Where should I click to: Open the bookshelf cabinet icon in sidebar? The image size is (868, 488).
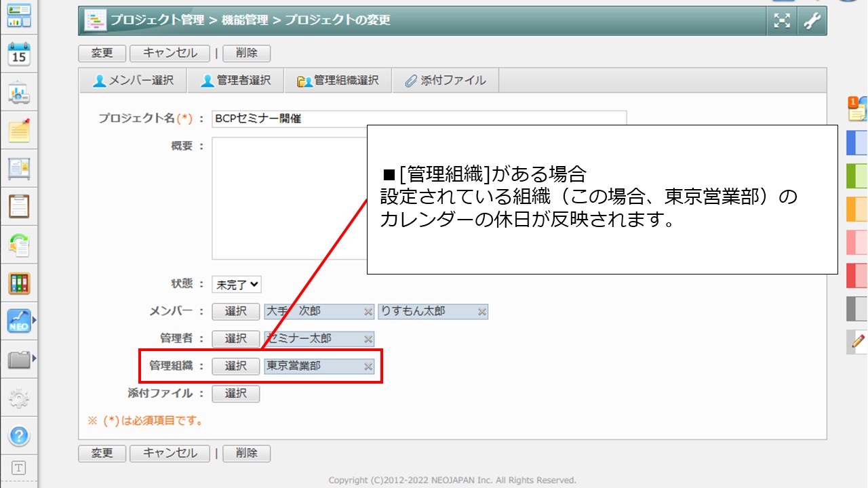click(x=19, y=283)
